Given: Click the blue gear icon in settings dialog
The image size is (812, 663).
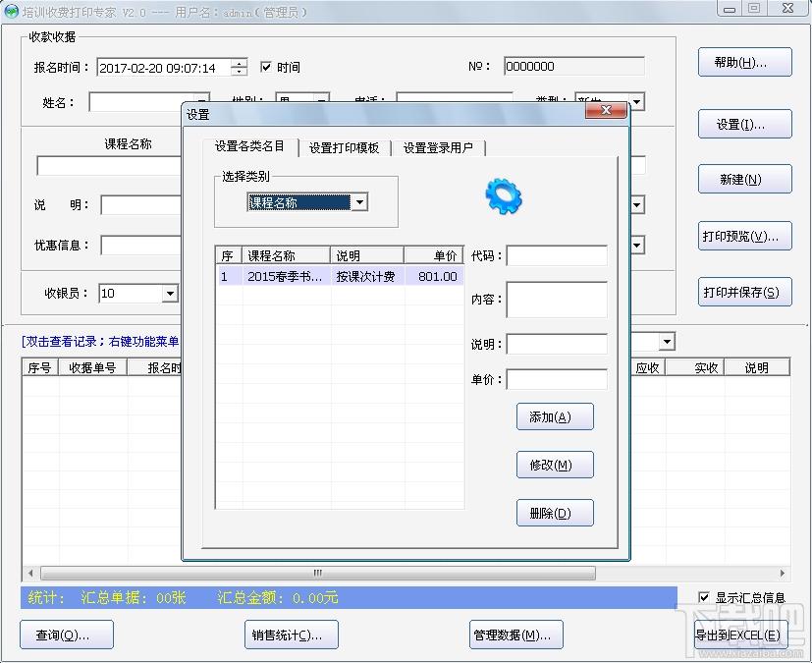Looking at the screenshot, I should pos(504,196).
